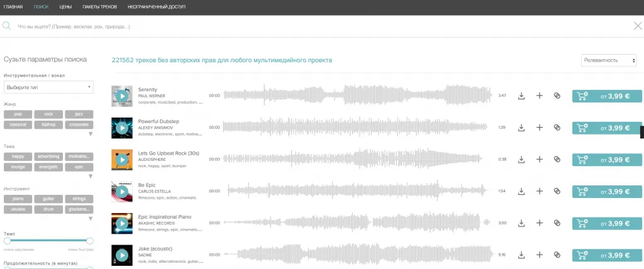Click the search magnifier icon
Image resolution: width=644 pixels, height=269 pixels.
[x=6, y=26]
